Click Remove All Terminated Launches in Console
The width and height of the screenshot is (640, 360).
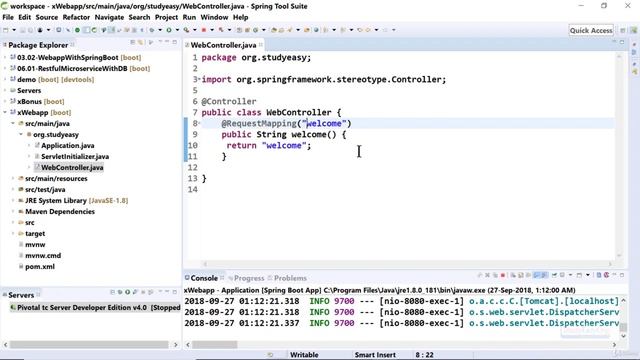click(x=495, y=275)
